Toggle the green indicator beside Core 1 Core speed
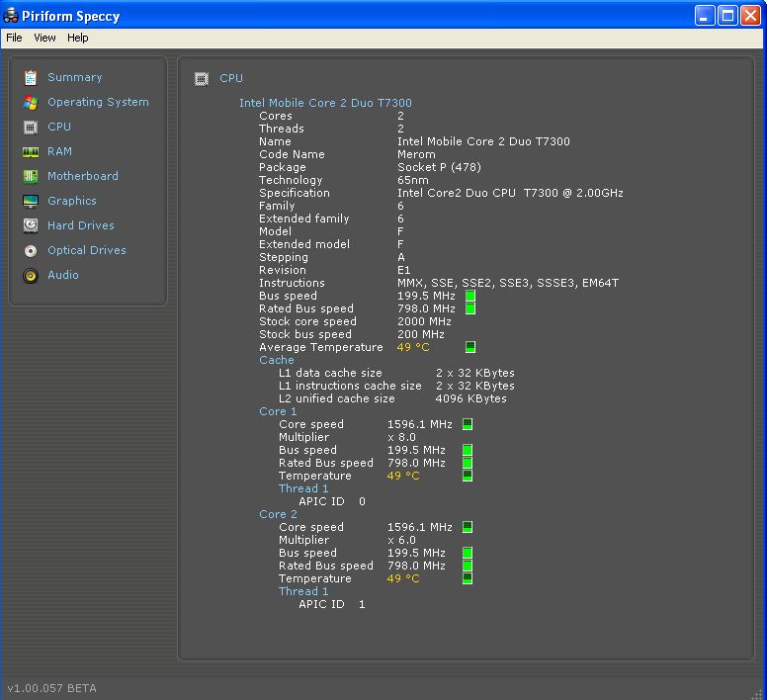Viewport: 767px width, 700px height. coord(468,424)
